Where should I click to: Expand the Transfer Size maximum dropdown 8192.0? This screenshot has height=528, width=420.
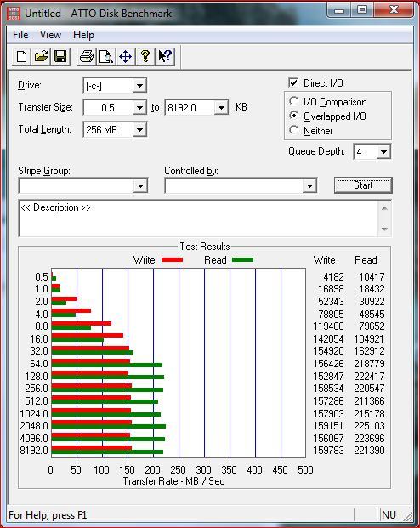221,108
